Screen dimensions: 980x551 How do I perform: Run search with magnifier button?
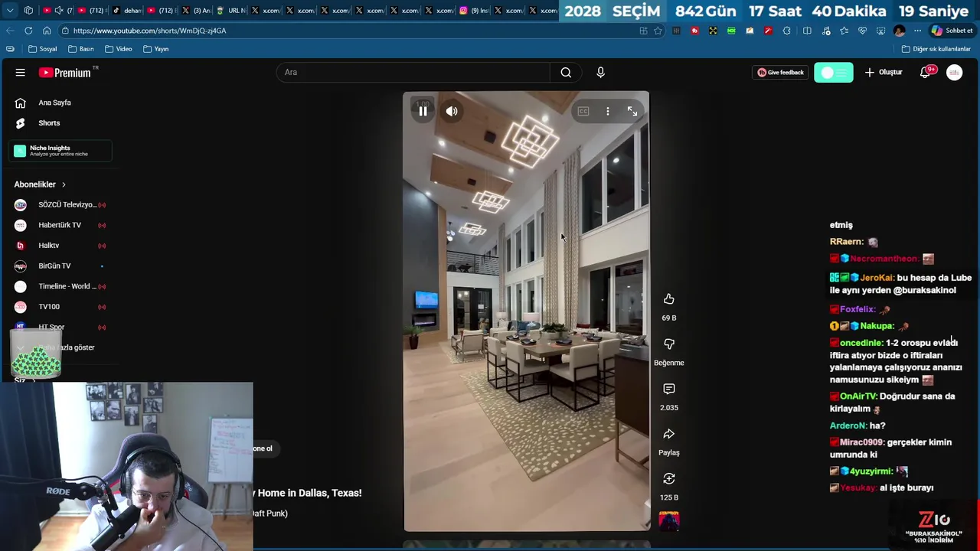pyautogui.click(x=566, y=72)
